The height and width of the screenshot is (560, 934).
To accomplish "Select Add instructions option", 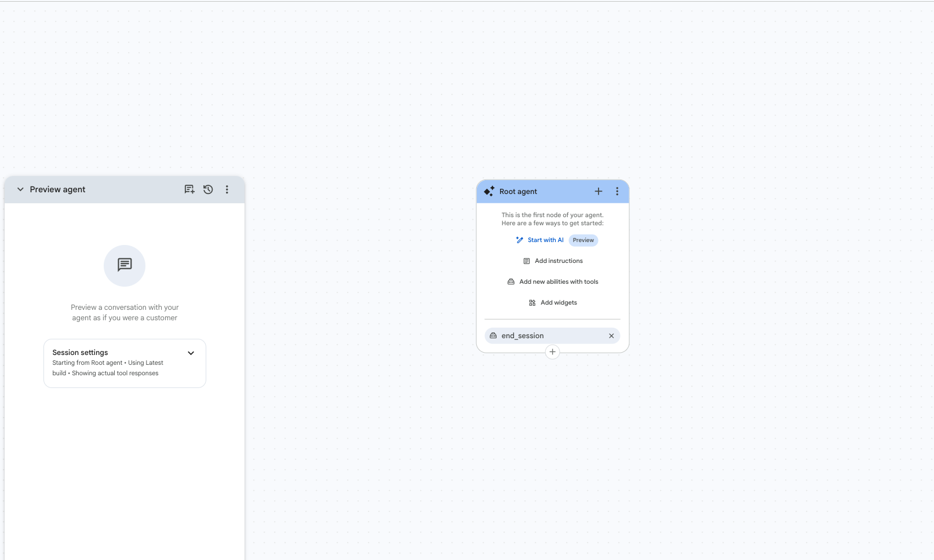I will [x=553, y=261].
